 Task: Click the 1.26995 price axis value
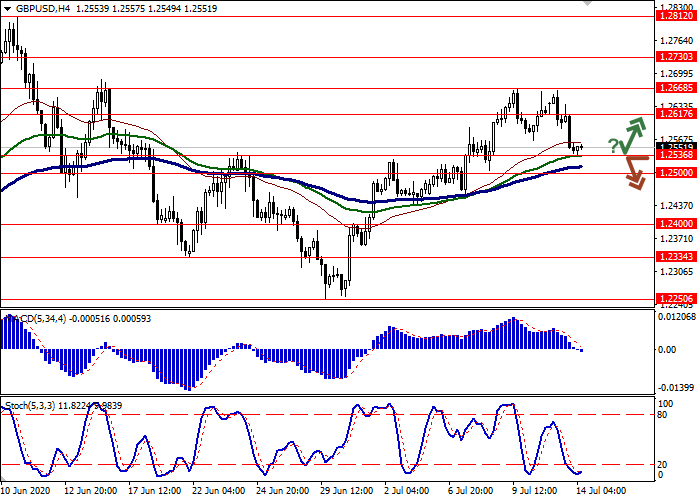[676, 74]
